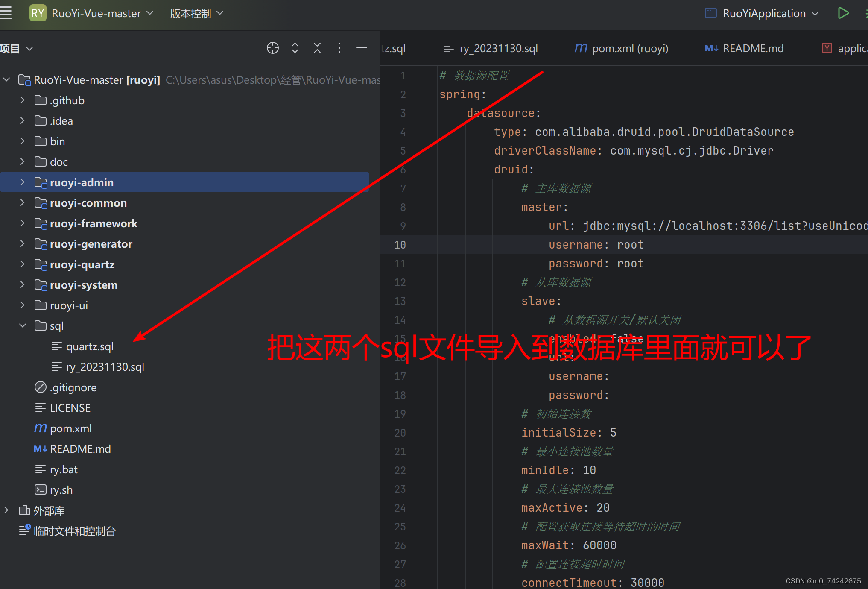This screenshot has width=868, height=589.
Task: Click the ignore icon beside .gitignore
Action: [41, 387]
